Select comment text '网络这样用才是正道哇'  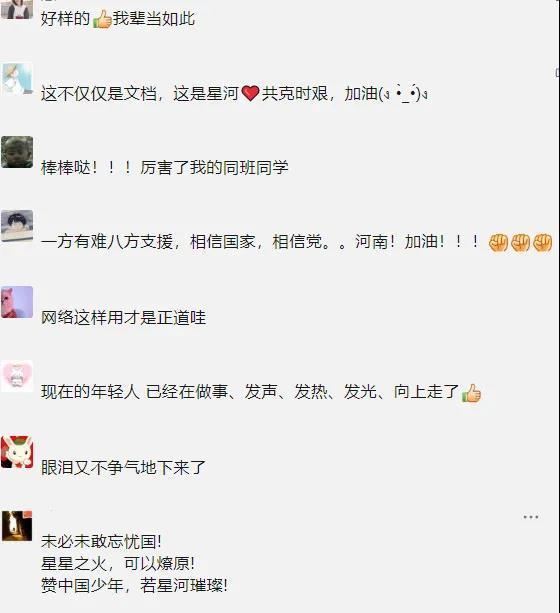(123, 317)
